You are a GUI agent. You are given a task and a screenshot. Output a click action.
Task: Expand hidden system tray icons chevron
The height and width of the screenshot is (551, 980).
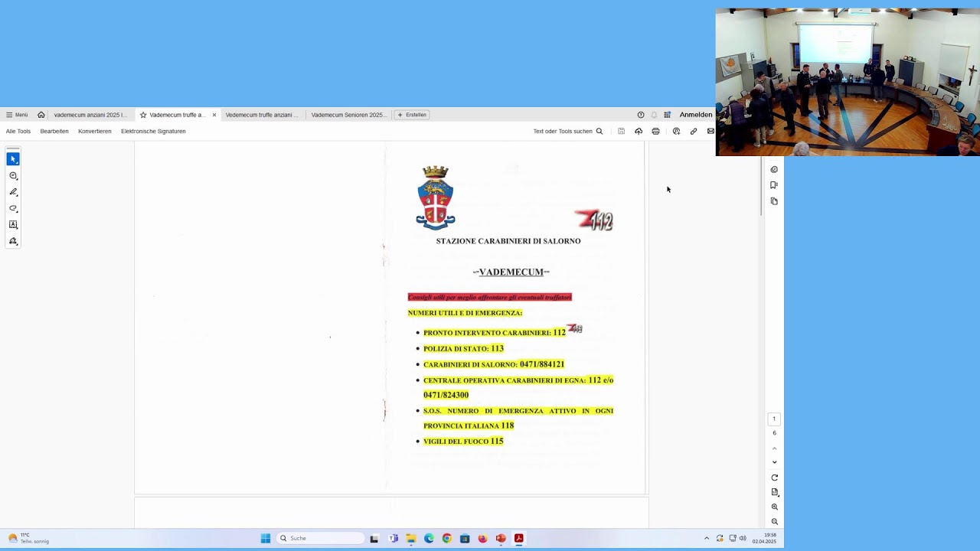point(707,539)
